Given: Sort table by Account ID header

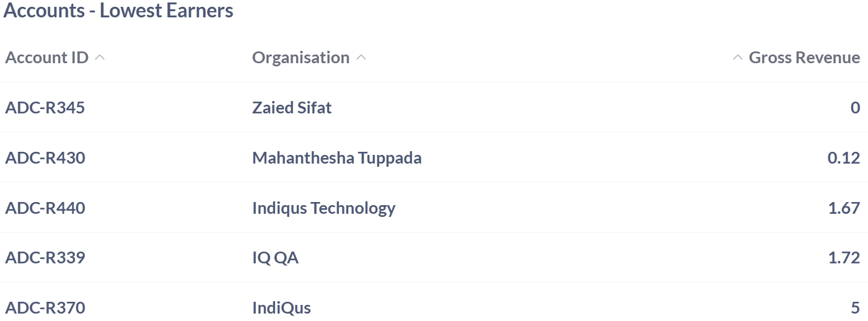Looking at the screenshot, I should point(46,58).
